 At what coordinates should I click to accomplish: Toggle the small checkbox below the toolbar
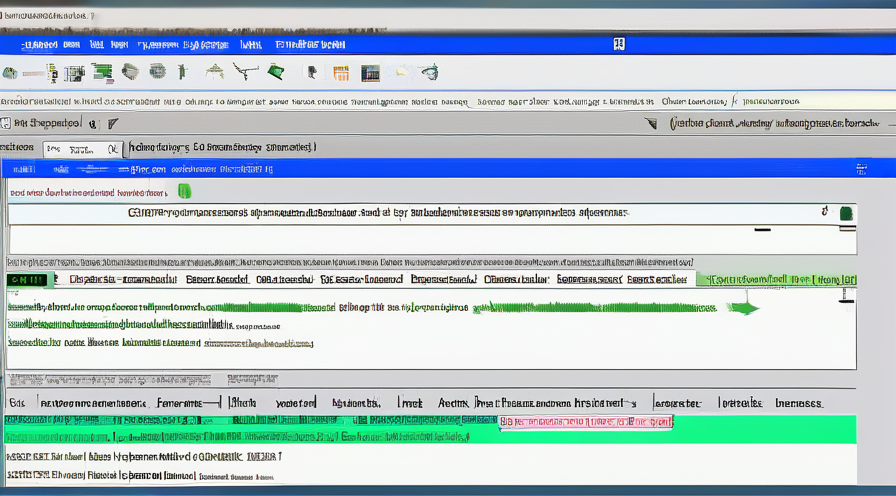pos(6,124)
